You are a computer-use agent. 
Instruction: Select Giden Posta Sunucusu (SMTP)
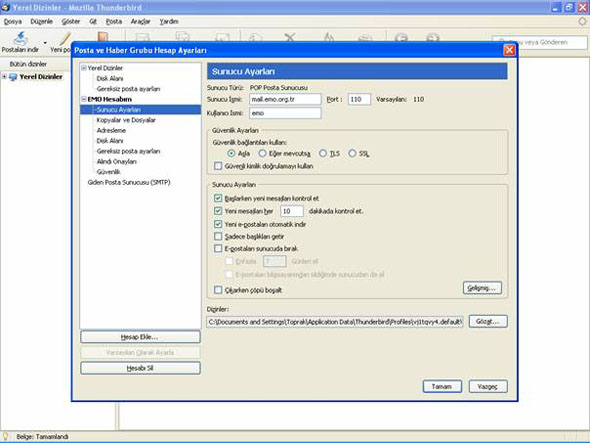tap(129, 182)
